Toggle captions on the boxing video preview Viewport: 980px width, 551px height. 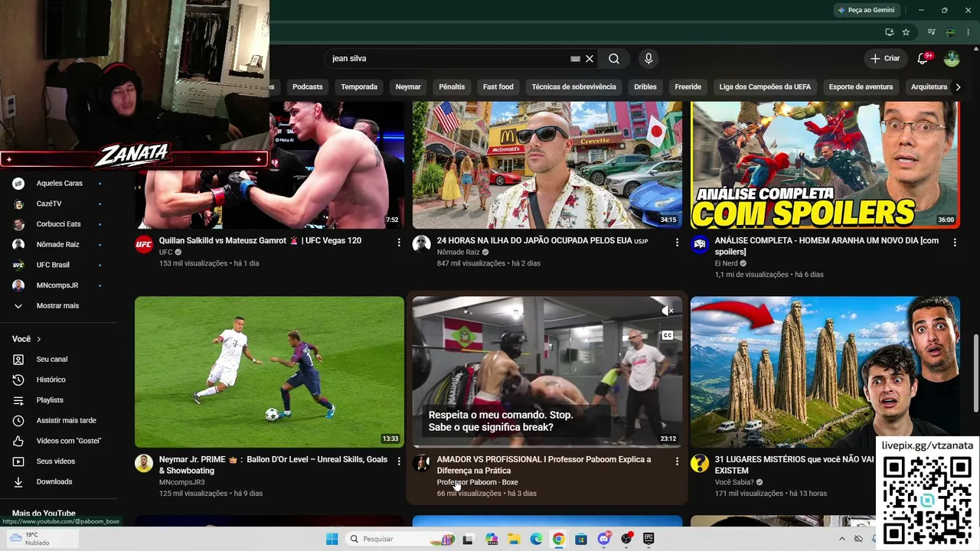tap(668, 335)
